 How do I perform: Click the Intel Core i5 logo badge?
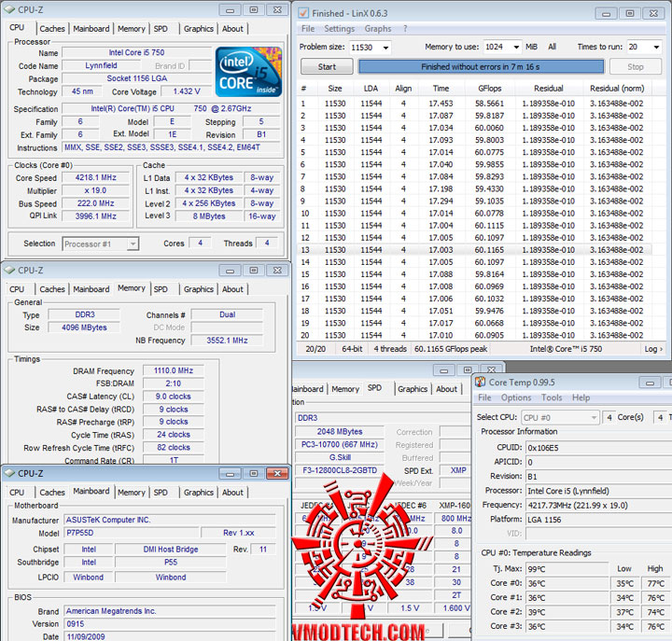coord(248,72)
